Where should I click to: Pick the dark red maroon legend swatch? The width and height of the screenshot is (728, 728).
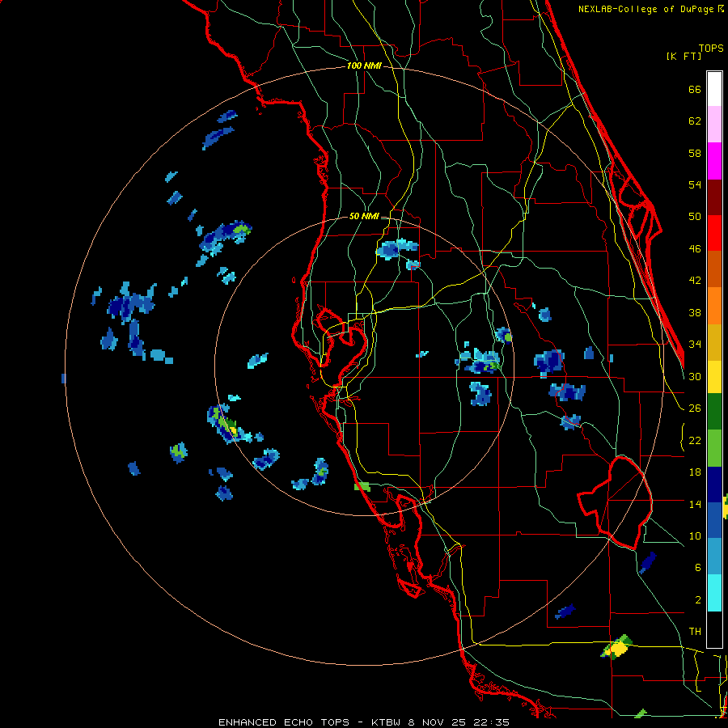[x=714, y=197]
